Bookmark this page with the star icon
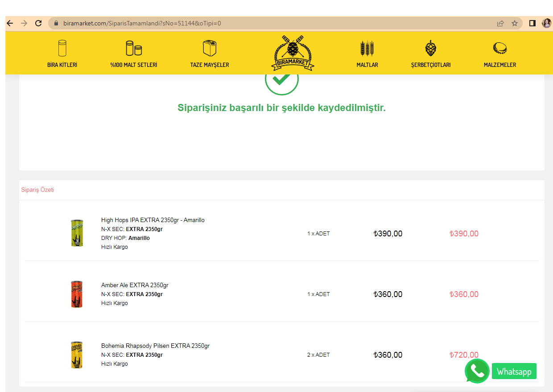 click(x=515, y=23)
